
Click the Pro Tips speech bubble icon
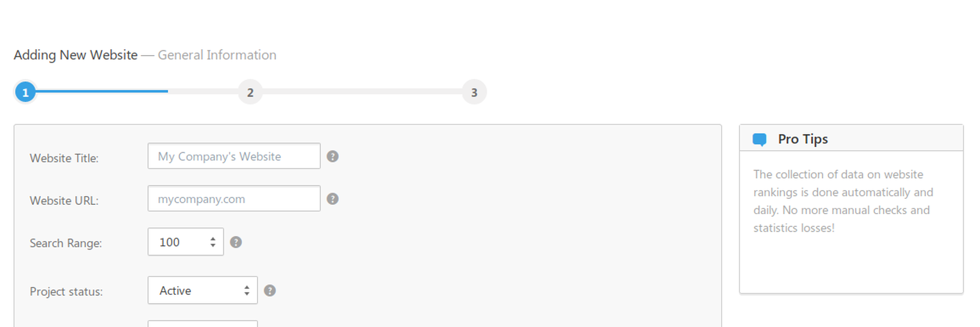click(x=759, y=140)
